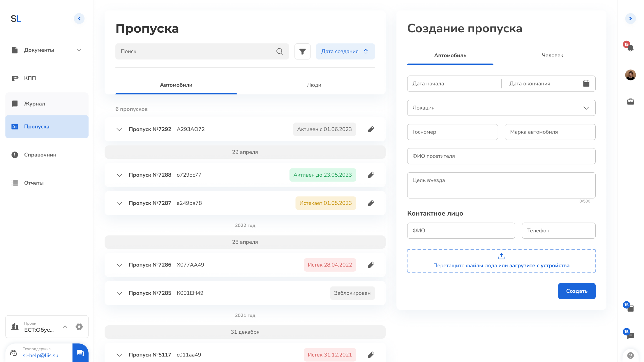Open the Справочник section

coord(40,154)
